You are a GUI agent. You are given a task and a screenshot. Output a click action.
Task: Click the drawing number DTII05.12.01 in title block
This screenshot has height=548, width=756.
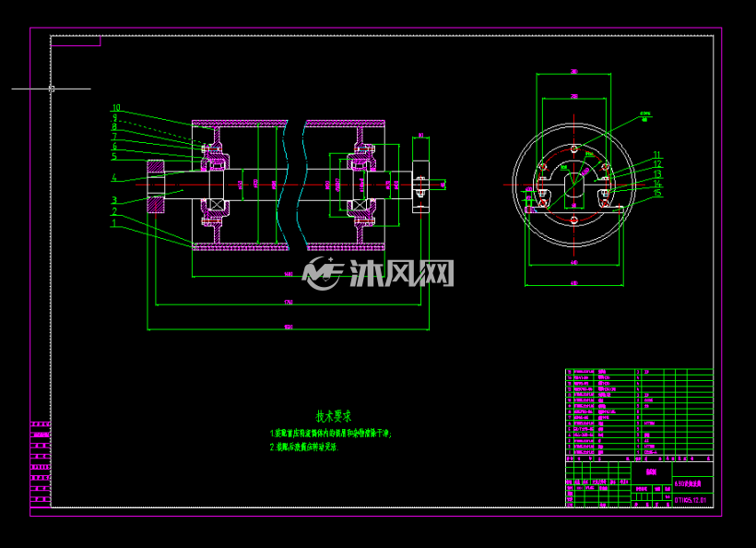[x=690, y=500]
